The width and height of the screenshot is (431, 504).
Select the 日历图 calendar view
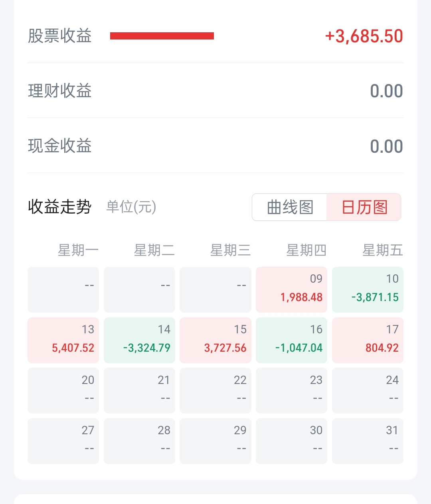(364, 207)
